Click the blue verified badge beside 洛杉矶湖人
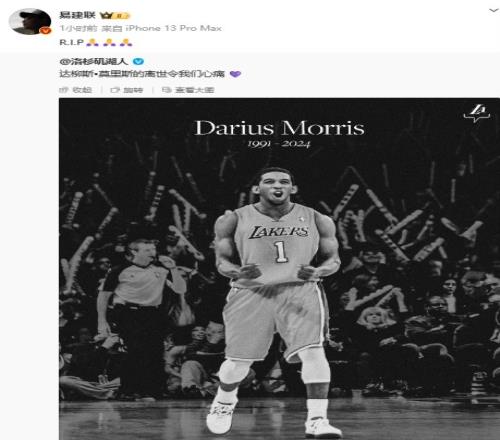This screenshot has width=500, height=440. [138, 61]
